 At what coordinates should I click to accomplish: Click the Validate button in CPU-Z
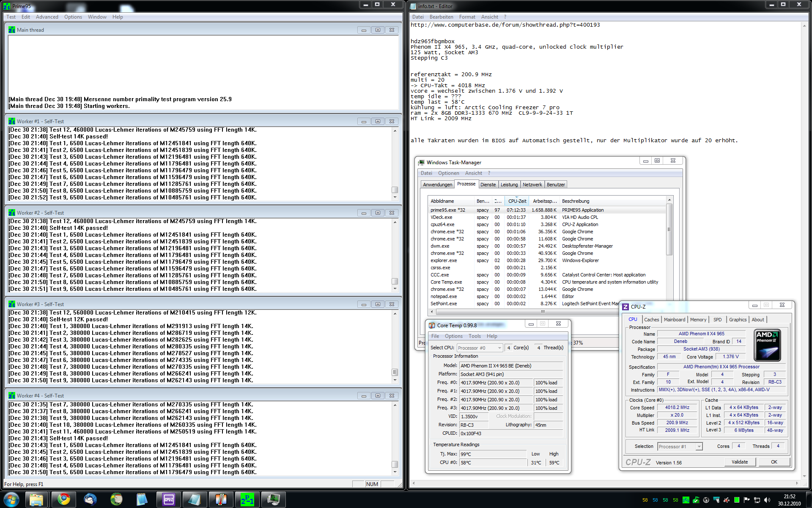[739, 462]
